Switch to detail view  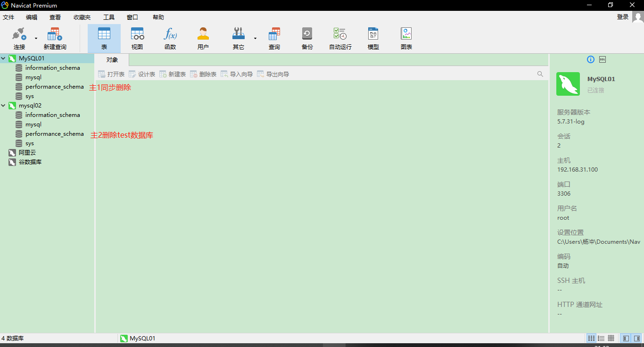[x=611, y=338]
